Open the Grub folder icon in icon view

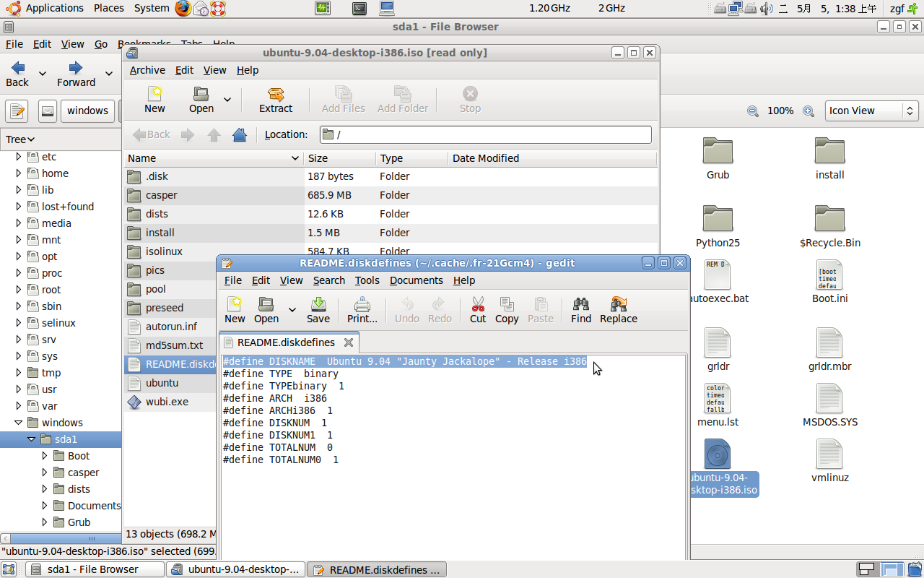pyautogui.click(x=718, y=150)
